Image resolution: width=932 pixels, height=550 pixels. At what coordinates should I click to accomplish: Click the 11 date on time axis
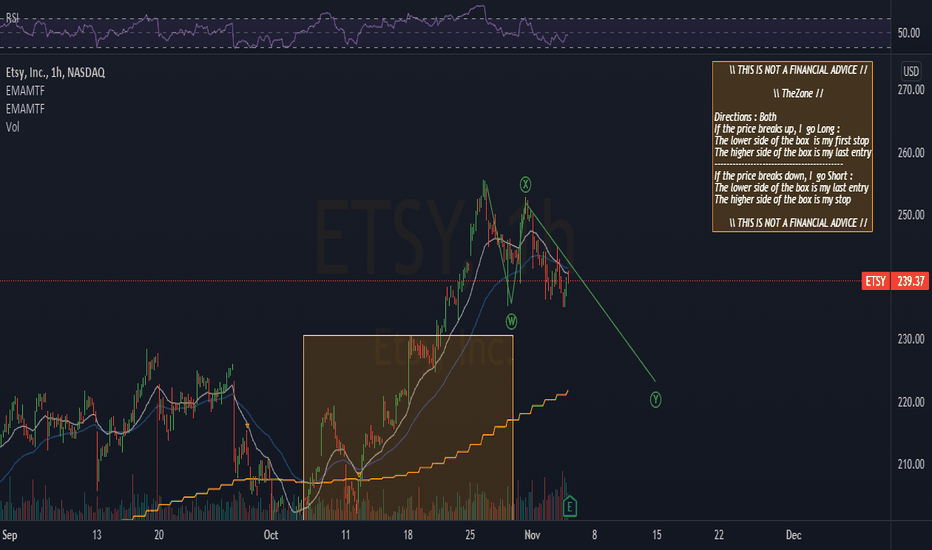[x=345, y=535]
